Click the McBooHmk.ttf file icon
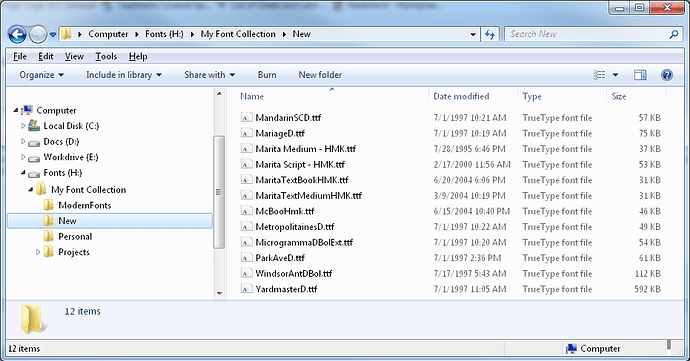Viewport: 690px width, 361px height. [x=246, y=211]
